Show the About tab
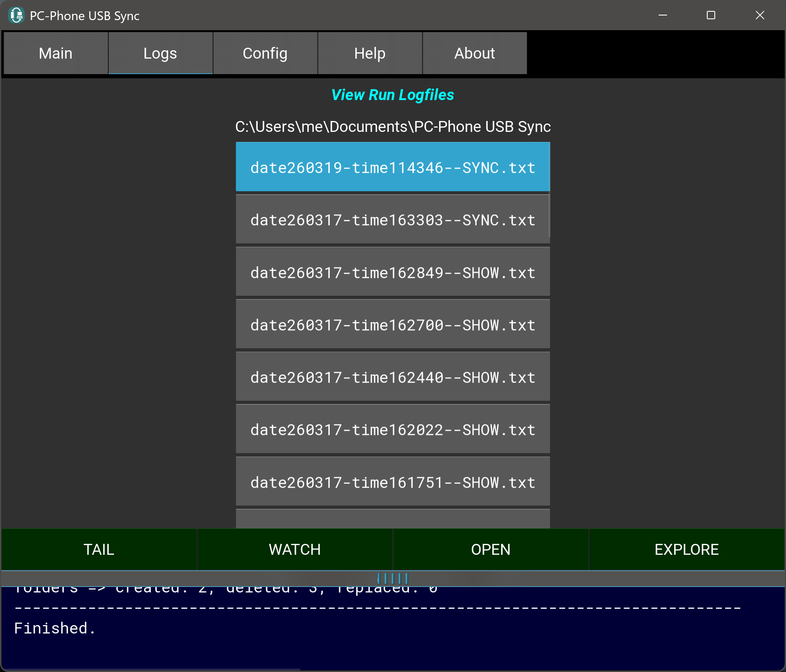Viewport: 786px width, 672px height. pyautogui.click(x=474, y=53)
